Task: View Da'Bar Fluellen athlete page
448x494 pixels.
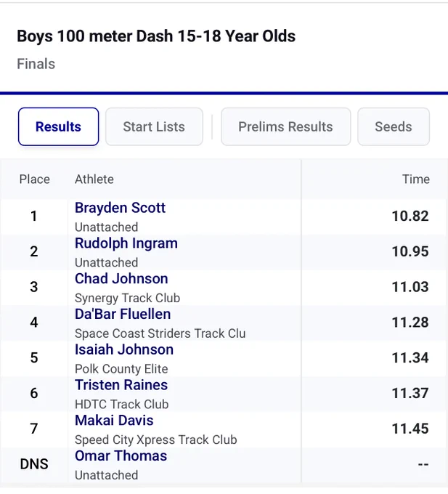Action: coord(123,315)
